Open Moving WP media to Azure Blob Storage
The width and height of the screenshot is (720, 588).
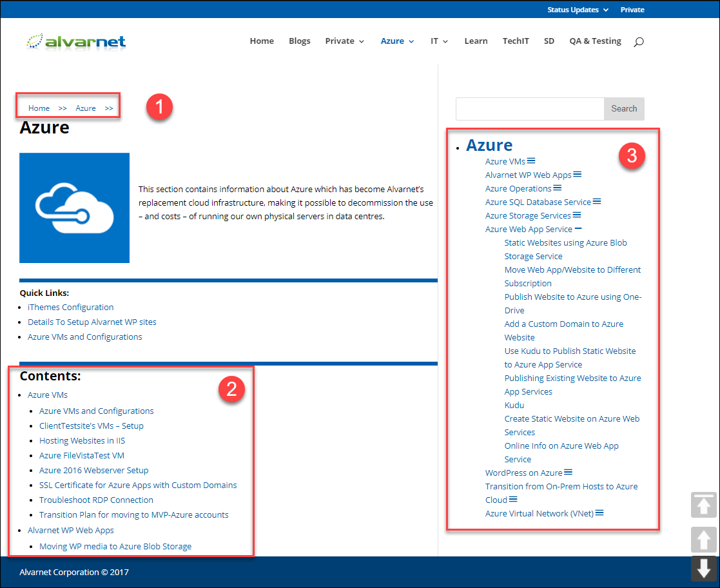115,546
